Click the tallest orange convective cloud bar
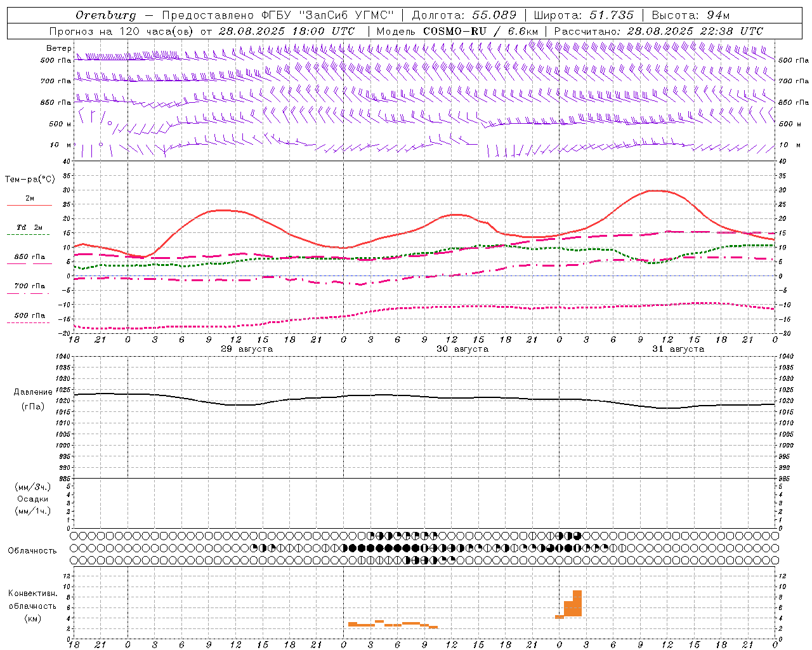812x650 pixels. tap(577, 603)
